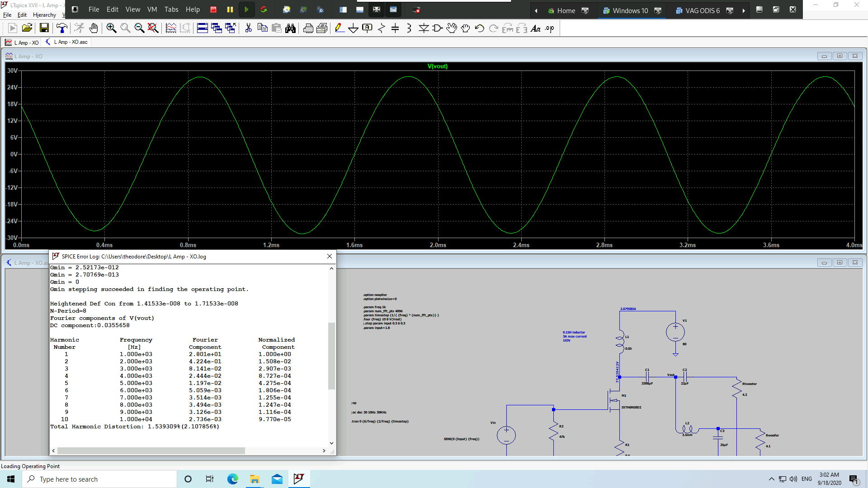Image resolution: width=868 pixels, height=488 pixels.
Task: Open the Component gate symbol picker
Action: 438,28
